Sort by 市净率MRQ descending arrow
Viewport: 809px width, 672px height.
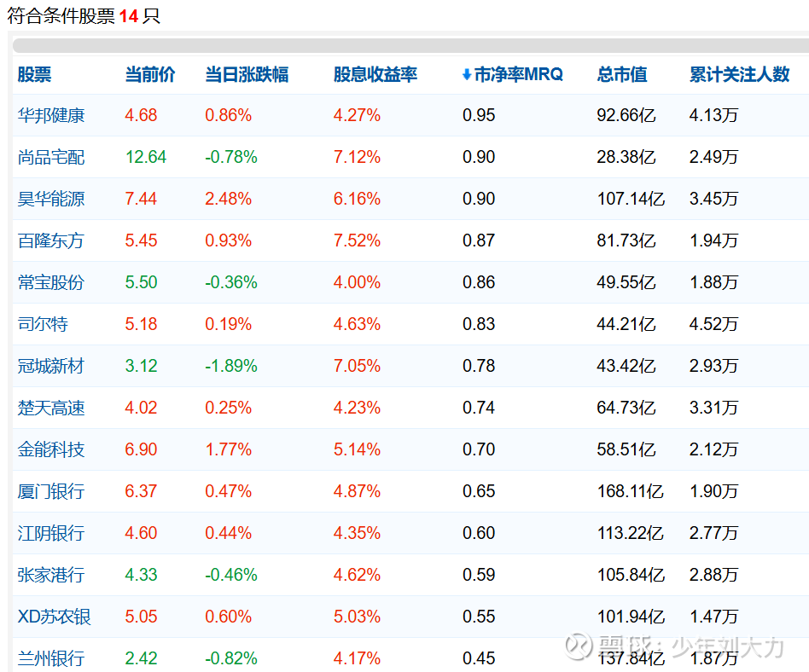pos(467,75)
